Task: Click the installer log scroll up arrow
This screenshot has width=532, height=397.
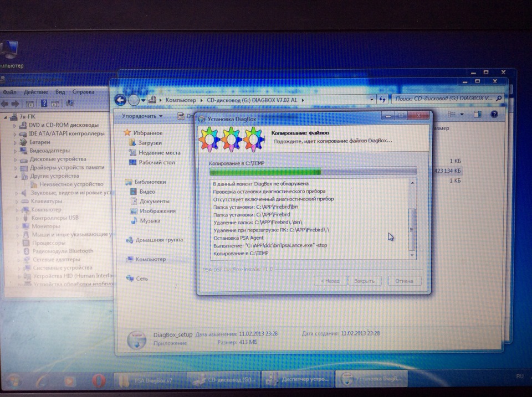Action: point(412,183)
